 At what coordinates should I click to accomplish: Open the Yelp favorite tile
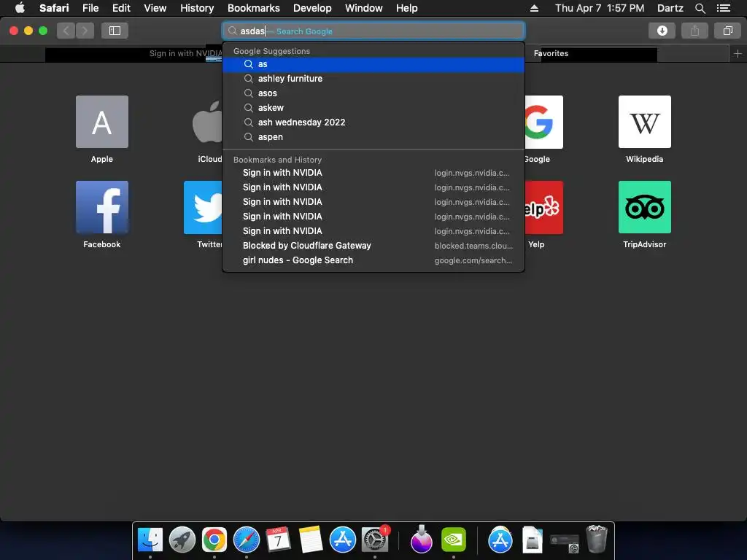[544, 207]
